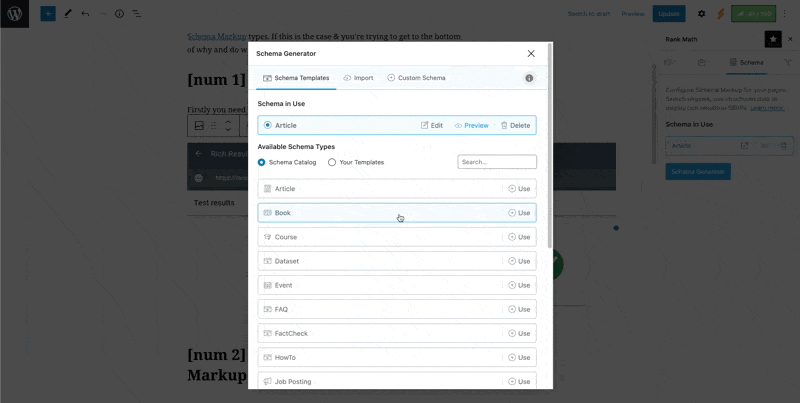Open the second Rank Math sidebar tab icon
Image resolution: width=800 pixels, height=403 pixels.
pos(702,62)
